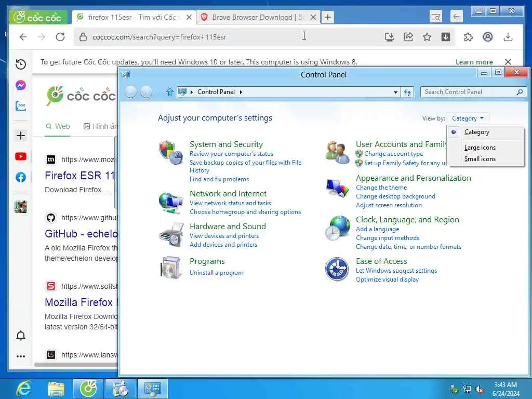
Task: Click the network icon in system tray
Action: click(467, 390)
